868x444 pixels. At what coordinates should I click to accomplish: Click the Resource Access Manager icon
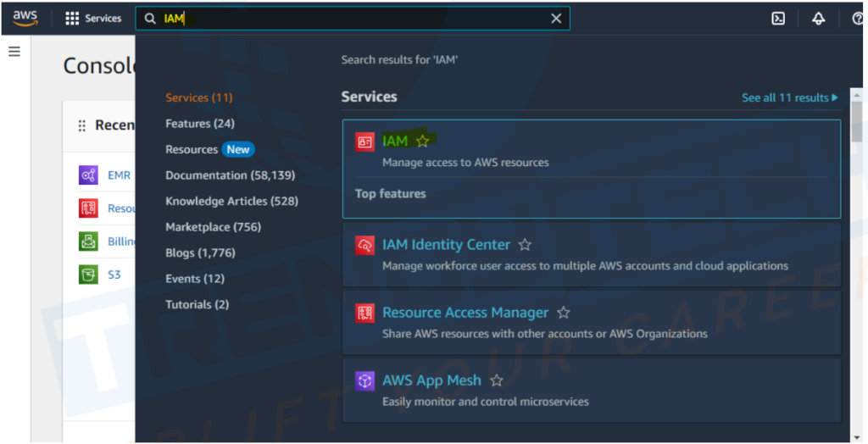click(x=364, y=314)
